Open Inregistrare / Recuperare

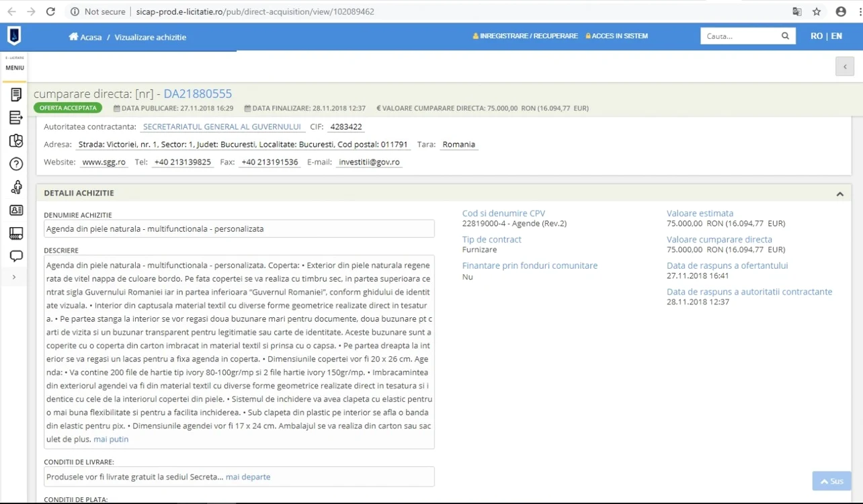(525, 36)
